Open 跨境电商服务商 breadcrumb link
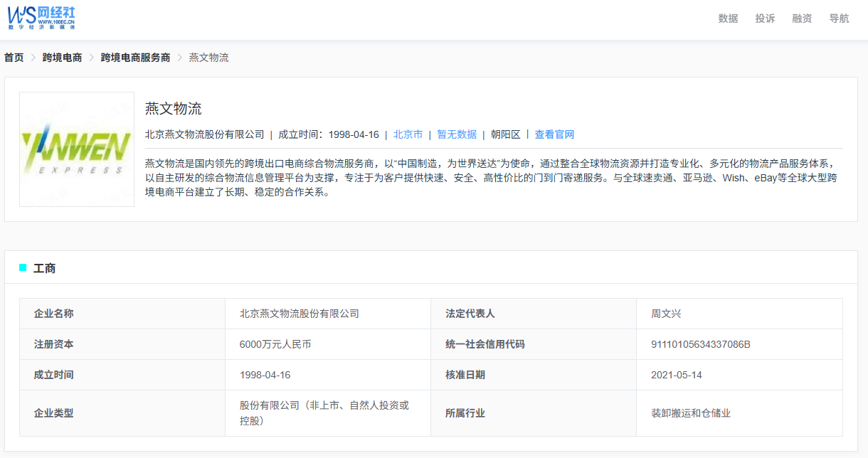Screen dimensions: 868x458 135,58
